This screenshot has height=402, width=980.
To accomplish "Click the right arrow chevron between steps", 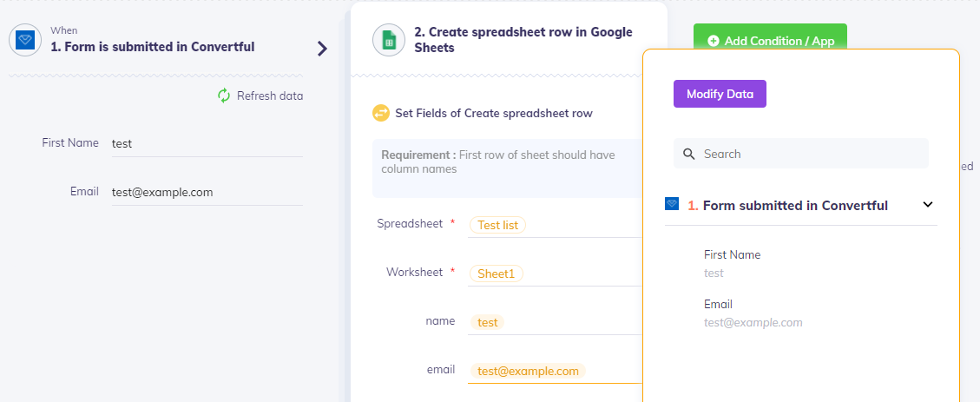I will pyautogui.click(x=323, y=48).
